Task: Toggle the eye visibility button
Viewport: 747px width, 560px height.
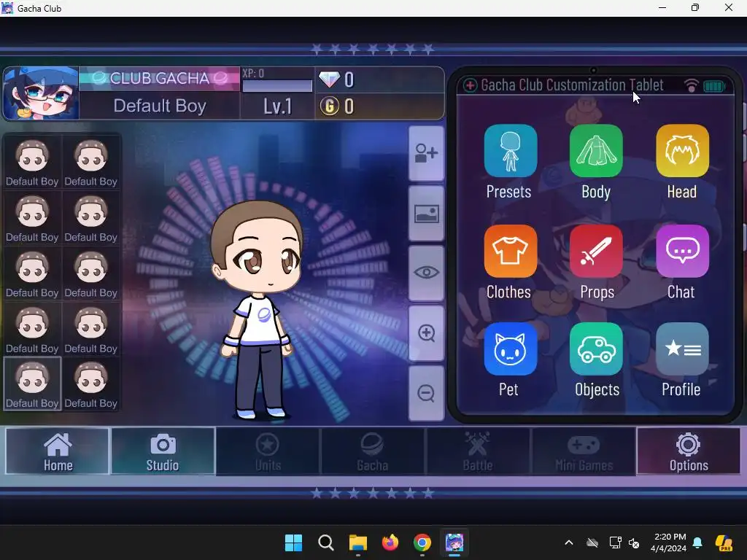Action: [x=426, y=273]
